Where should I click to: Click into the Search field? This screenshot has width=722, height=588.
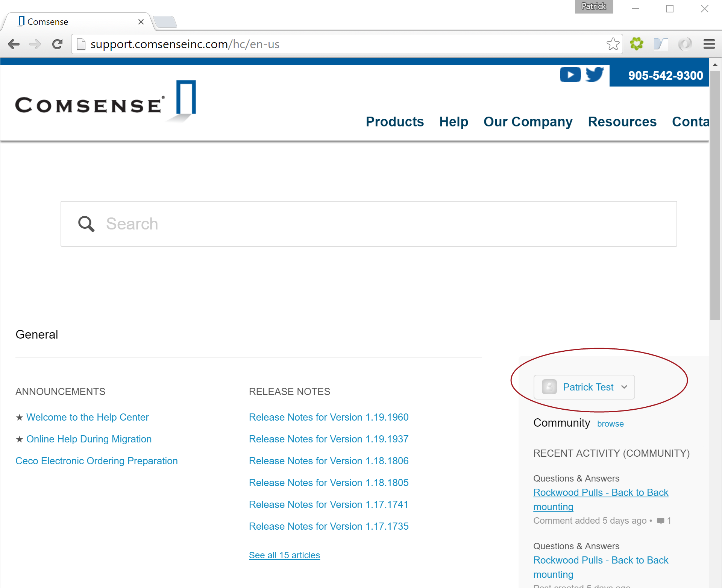tap(369, 224)
